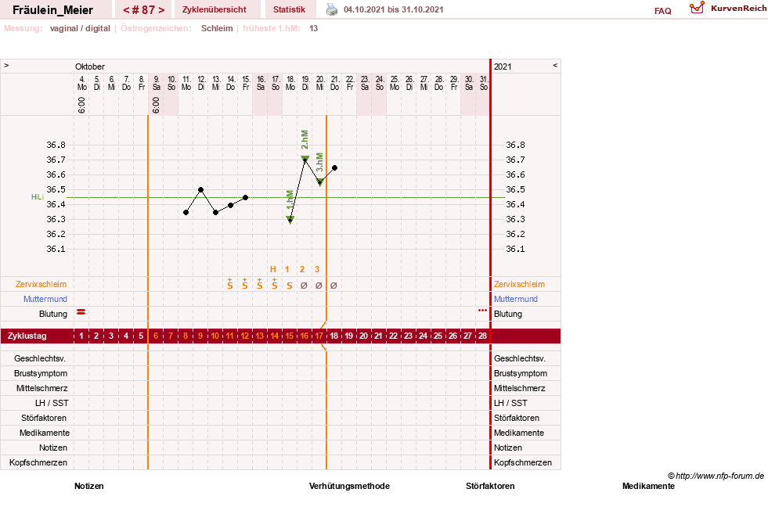
Task: Click the Oktober month label
Action: pos(90,66)
